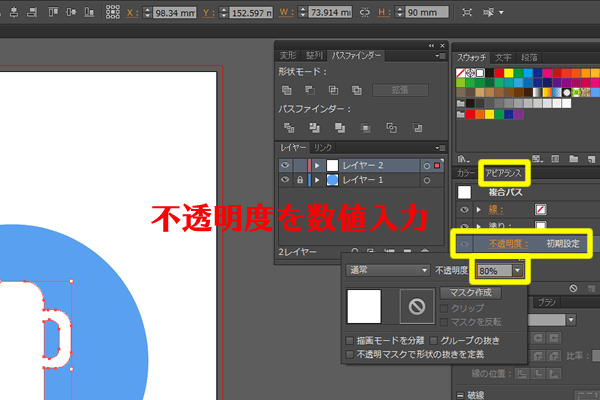Click the Outline pathfinder icon
Viewport: 600px width, 400px height.
391,128
